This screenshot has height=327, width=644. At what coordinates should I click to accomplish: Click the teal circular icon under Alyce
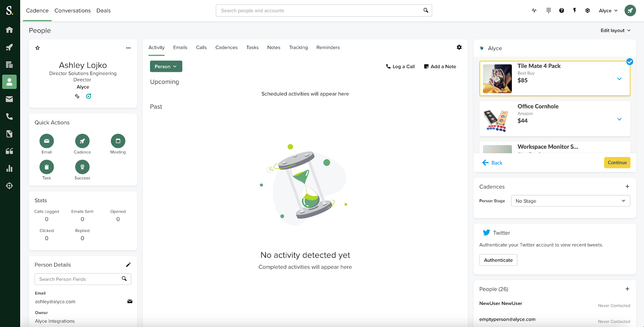(89, 96)
